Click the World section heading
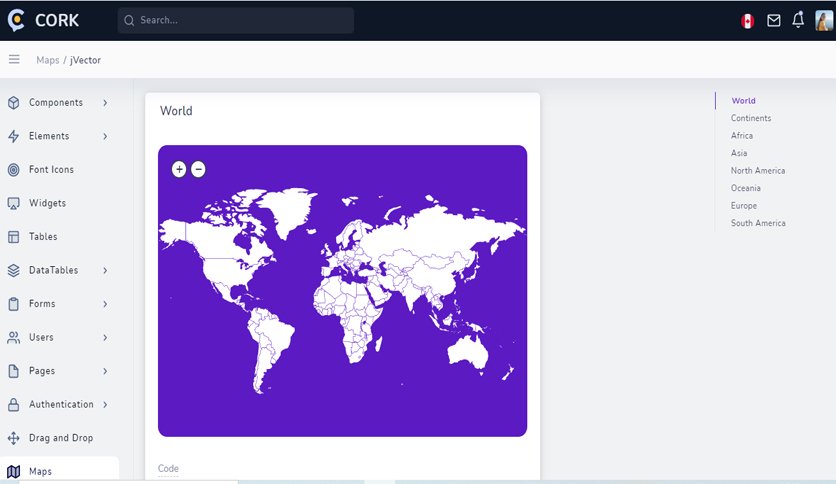Screen dimensions: 836x484 pyautogui.click(x=176, y=111)
